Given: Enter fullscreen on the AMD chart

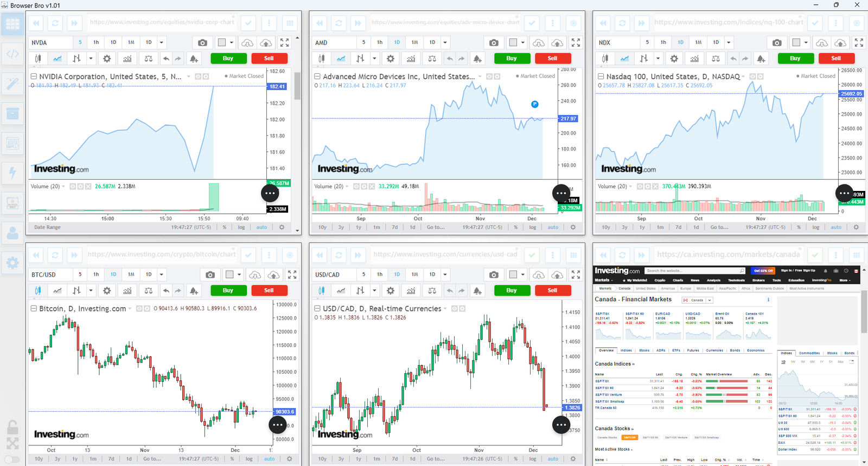Looking at the screenshot, I should [x=576, y=42].
